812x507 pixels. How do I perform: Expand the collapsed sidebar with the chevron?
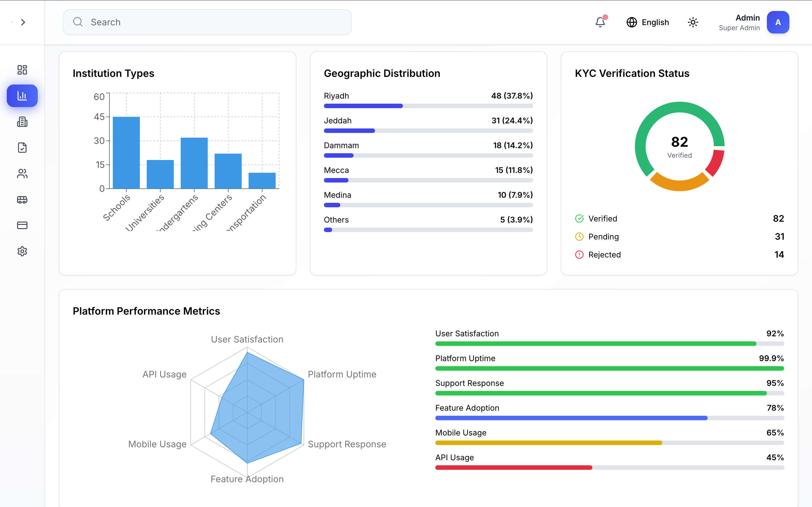coord(23,22)
